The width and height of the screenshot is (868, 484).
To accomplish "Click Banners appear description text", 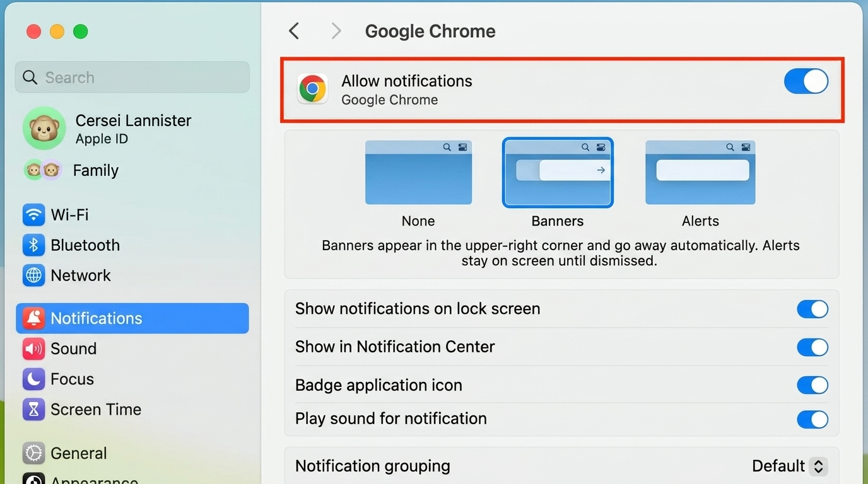I will [x=560, y=253].
